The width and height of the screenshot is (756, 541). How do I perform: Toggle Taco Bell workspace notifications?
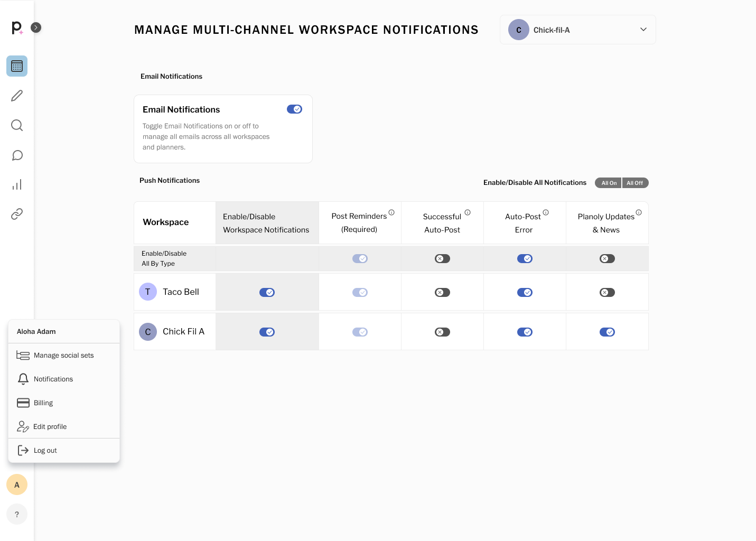[267, 292]
